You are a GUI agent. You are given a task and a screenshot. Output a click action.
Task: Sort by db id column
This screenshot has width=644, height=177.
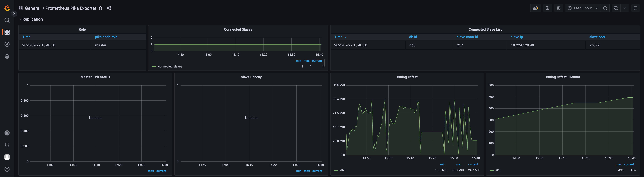point(413,37)
